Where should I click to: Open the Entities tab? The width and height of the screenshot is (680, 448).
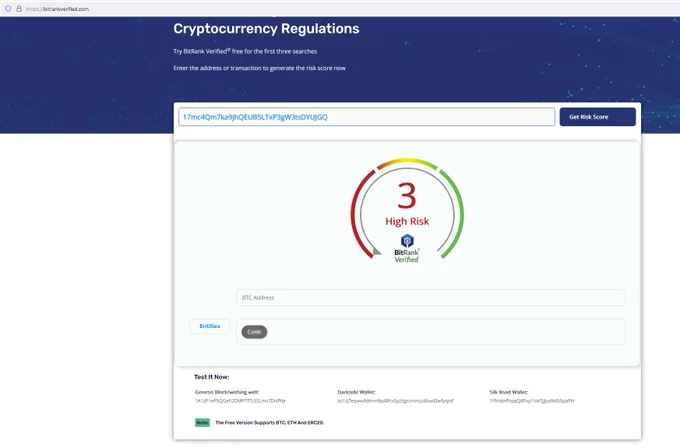[210, 326]
